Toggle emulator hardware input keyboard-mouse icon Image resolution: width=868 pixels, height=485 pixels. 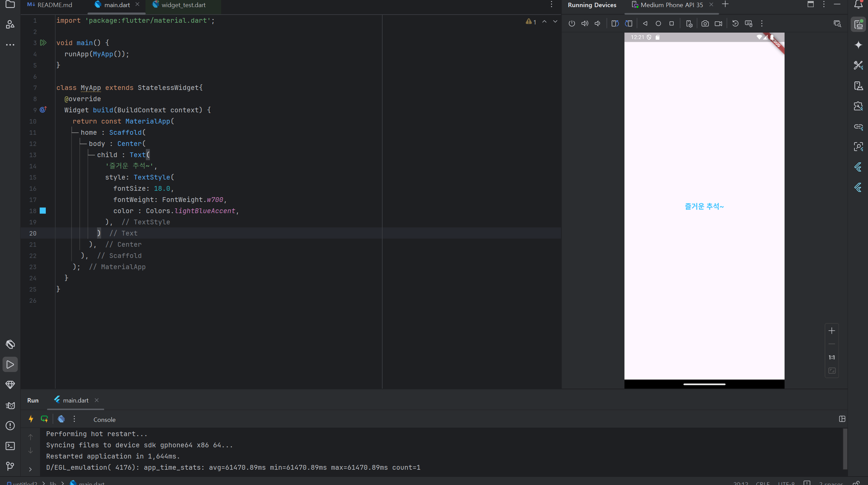[x=749, y=23]
